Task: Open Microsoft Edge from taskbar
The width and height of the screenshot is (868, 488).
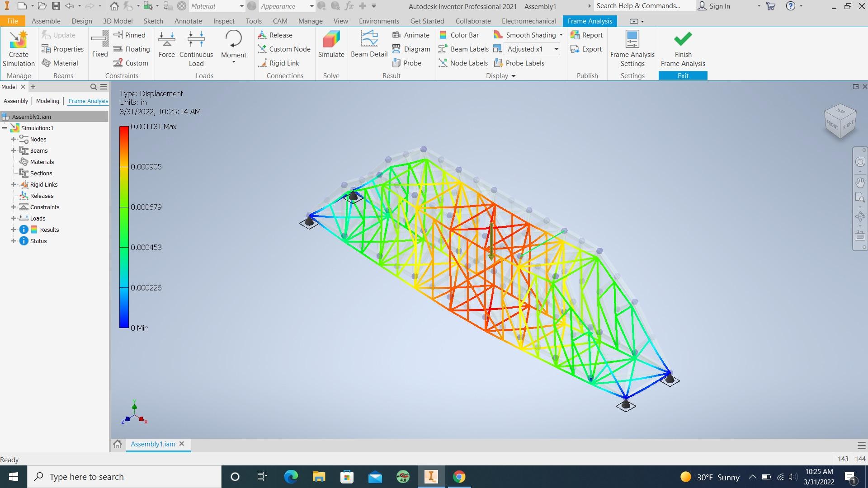Action: click(291, 477)
